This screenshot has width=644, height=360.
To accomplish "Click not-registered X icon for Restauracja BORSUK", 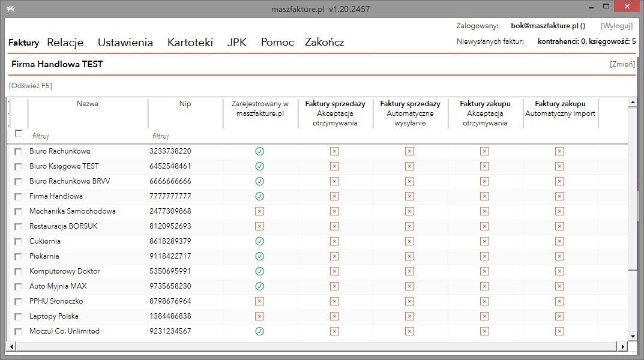I will tap(259, 226).
